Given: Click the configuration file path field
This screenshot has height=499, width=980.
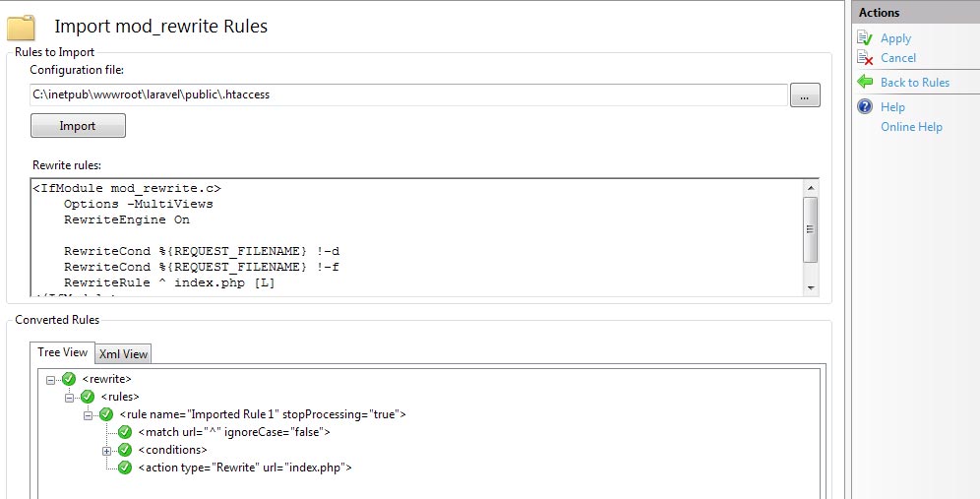Looking at the screenshot, I should point(408,95).
